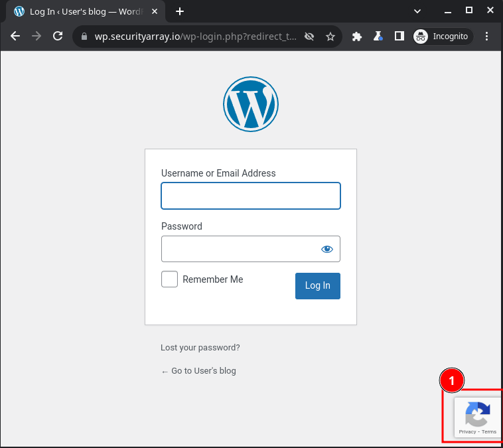Screen dimensions: 503x448
Task: Open reCAPTCHA Privacy link
Action: pyautogui.click(x=467, y=432)
